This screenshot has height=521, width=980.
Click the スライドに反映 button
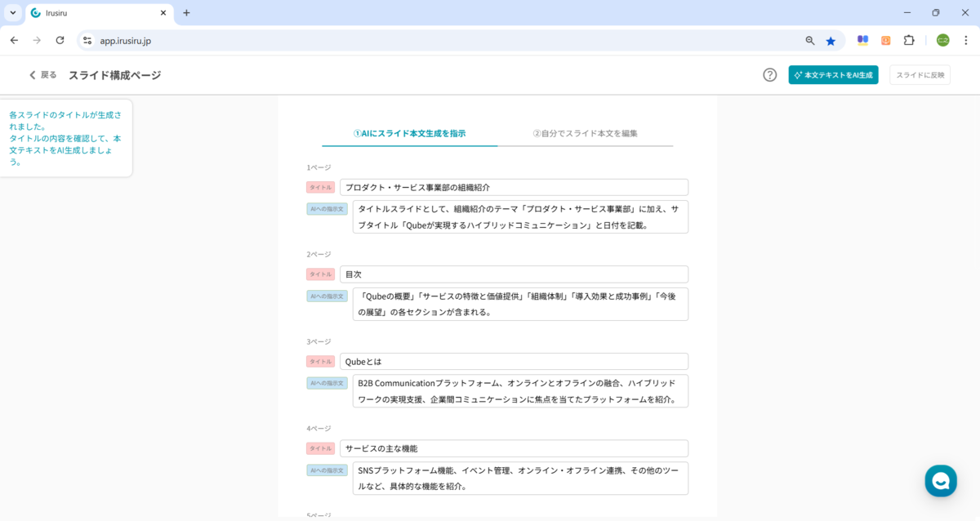[x=920, y=75]
